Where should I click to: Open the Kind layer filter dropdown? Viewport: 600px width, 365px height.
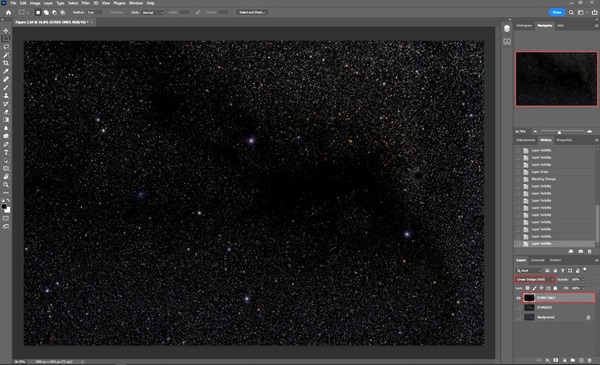(x=529, y=270)
